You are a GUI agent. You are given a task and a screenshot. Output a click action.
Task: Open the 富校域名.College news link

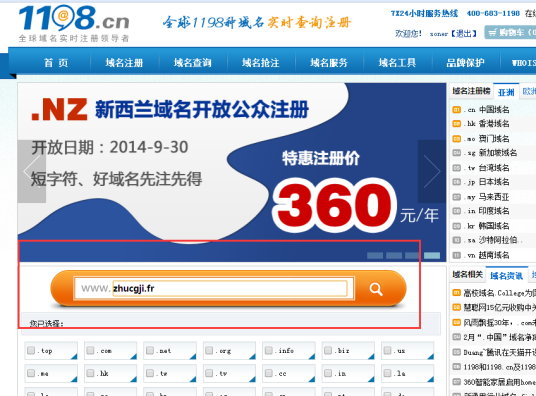[499, 293]
